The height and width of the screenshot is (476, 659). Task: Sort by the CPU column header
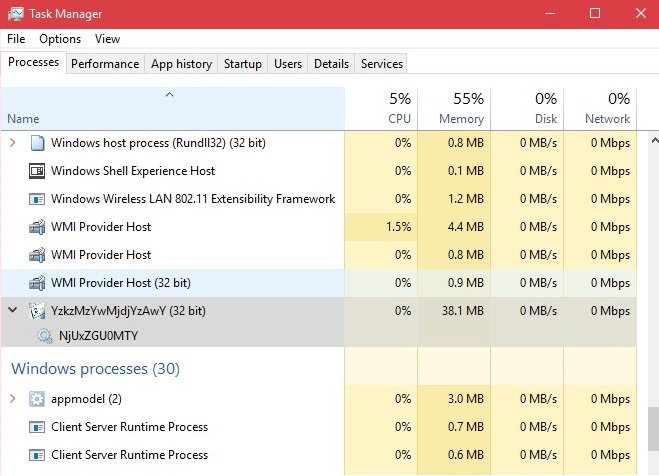[381, 108]
